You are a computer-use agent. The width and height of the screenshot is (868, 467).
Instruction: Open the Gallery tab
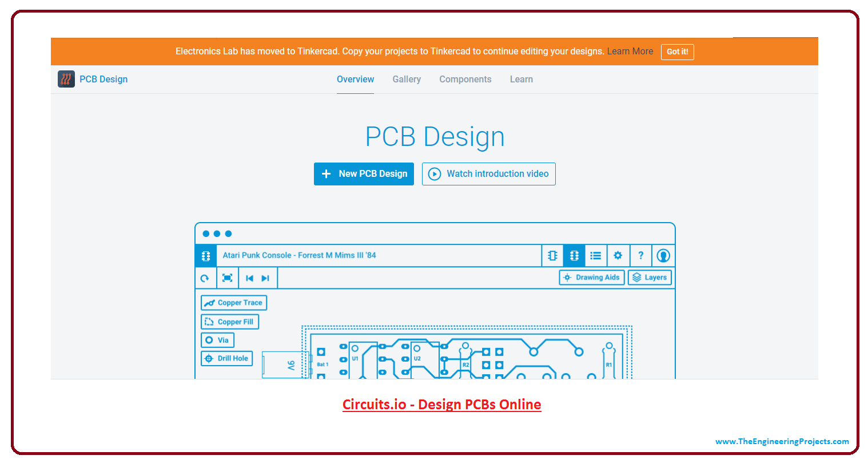(407, 80)
